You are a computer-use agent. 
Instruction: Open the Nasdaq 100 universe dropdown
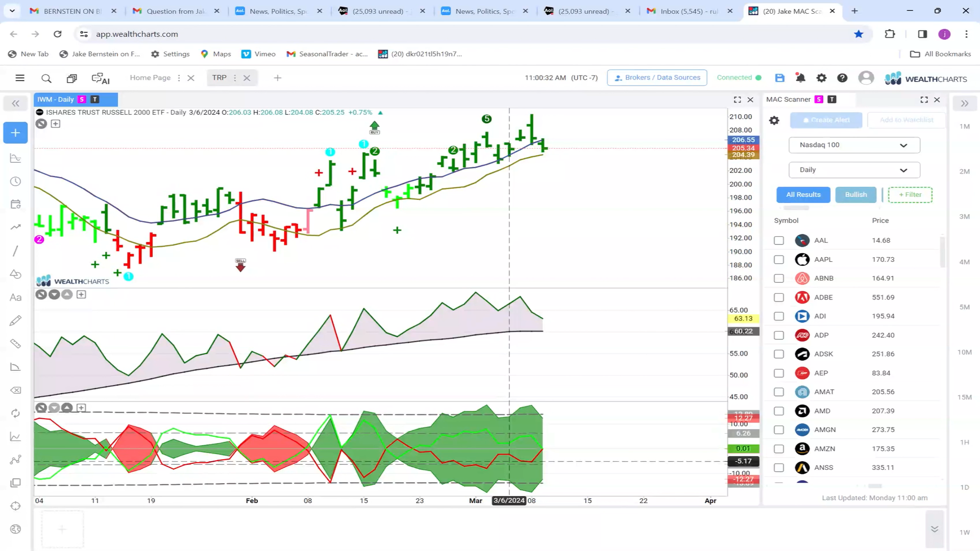click(854, 145)
